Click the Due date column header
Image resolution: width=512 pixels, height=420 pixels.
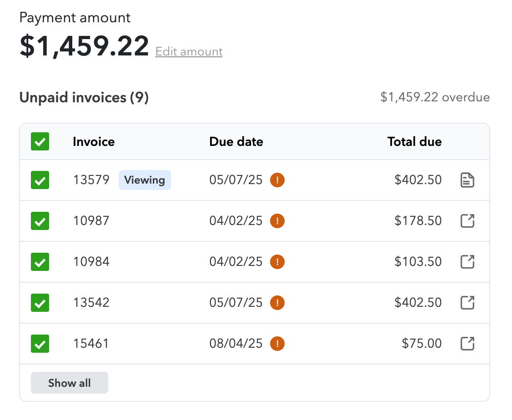(x=236, y=142)
